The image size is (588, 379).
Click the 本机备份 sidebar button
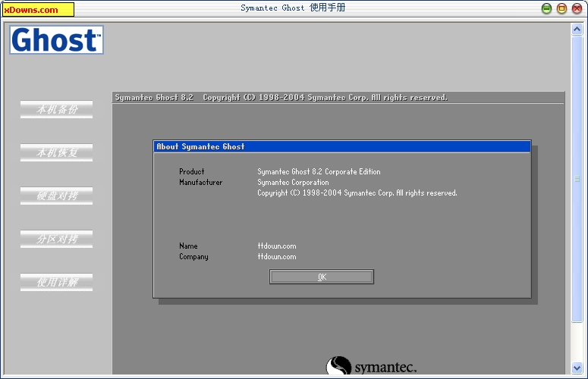click(x=56, y=109)
